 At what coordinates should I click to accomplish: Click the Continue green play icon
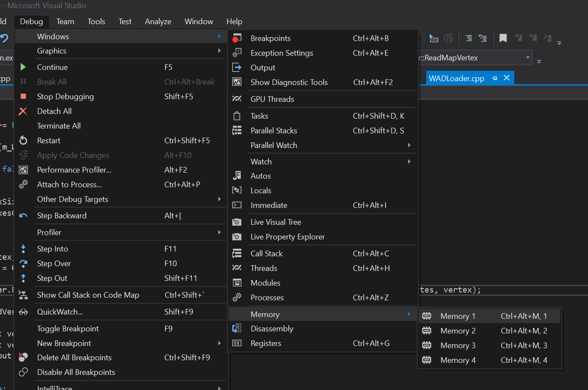[x=23, y=67]
